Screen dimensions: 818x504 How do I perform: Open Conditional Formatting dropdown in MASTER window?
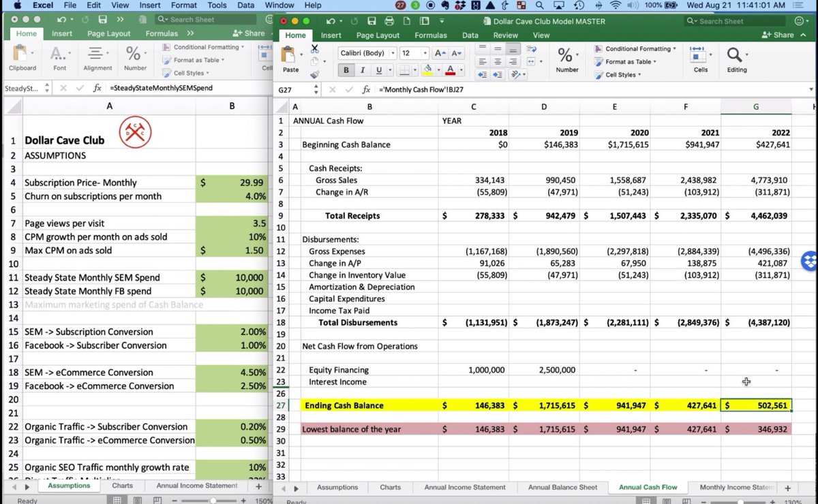(635, 48)
